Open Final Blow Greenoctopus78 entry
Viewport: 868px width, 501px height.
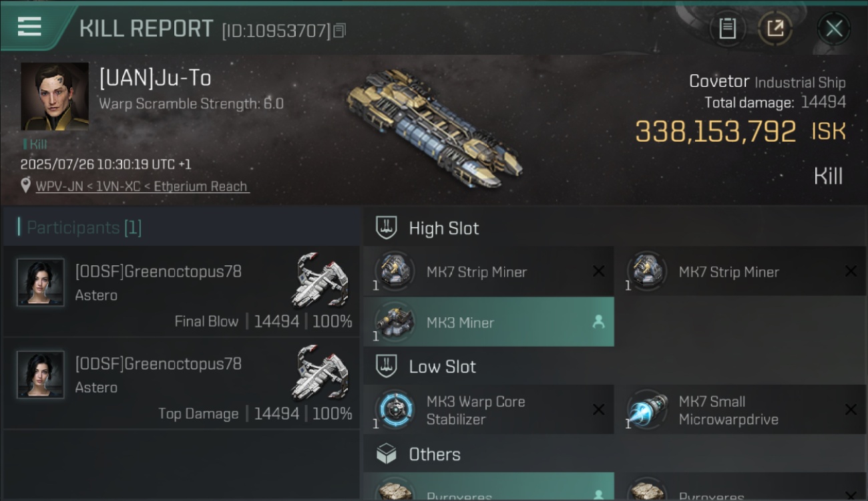point(182,291)
